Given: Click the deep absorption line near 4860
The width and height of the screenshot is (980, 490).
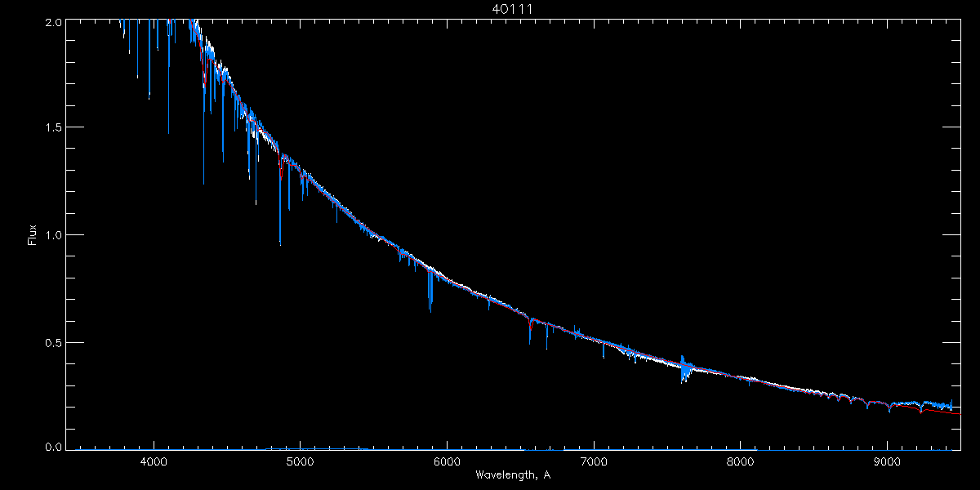Looking at the screenshot, I should pos(280,200).
